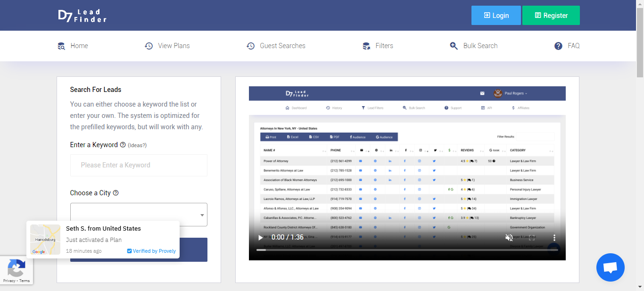Click the View Plans clock icon
Screen dimensions: 644x291
pyautogui.click(x=149, y=46)
